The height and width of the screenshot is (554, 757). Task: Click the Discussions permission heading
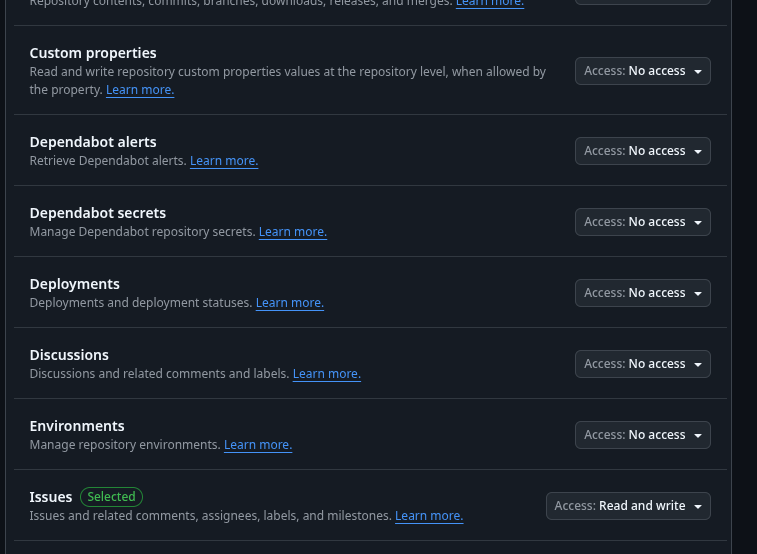pos(69,355)
